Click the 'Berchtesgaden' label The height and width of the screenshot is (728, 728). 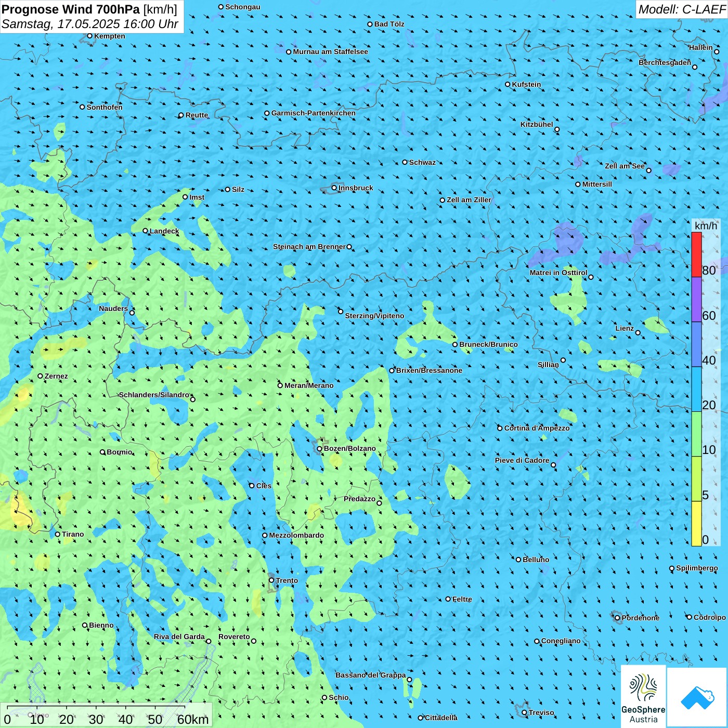click(665, 62)
